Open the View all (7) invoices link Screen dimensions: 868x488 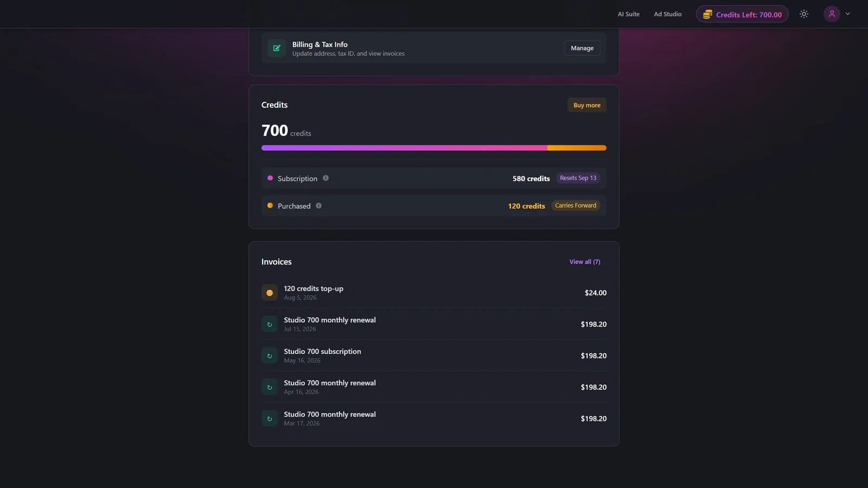point(585,262)
